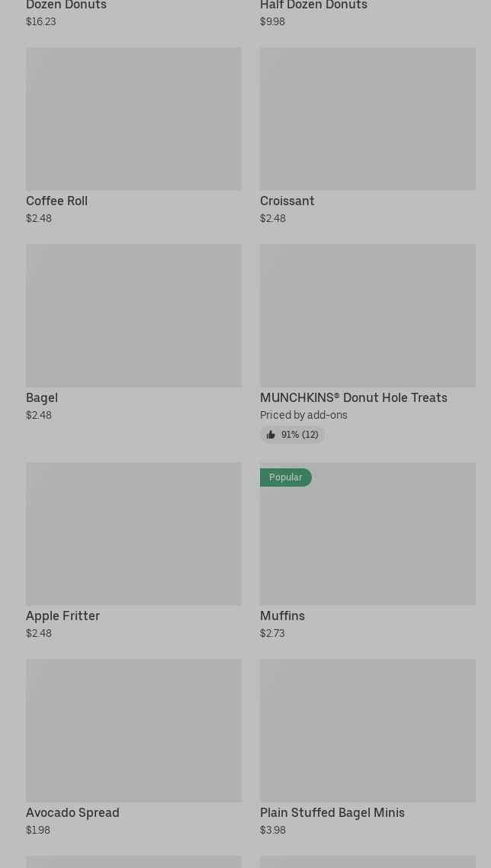Click the thumbs-up icon on MUNCHKINS rating
Screen dimensions: 491x868
click(x=271, y=435)
